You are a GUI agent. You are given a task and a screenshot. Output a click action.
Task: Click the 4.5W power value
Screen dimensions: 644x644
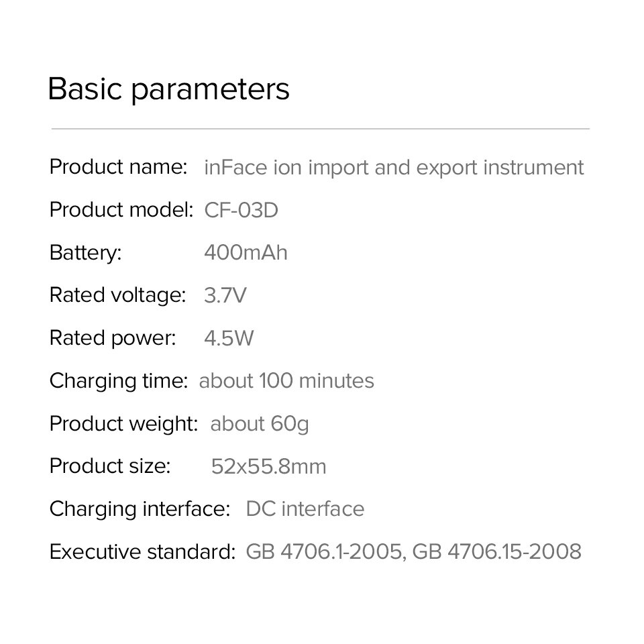(229, 338)
